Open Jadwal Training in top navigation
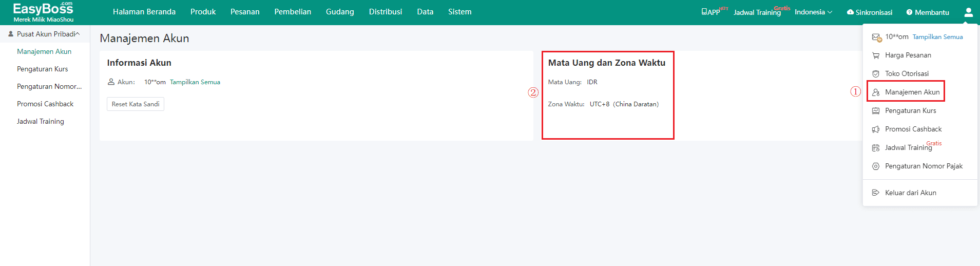This screenshot has height=266, width=980. [x=757, y=13]
